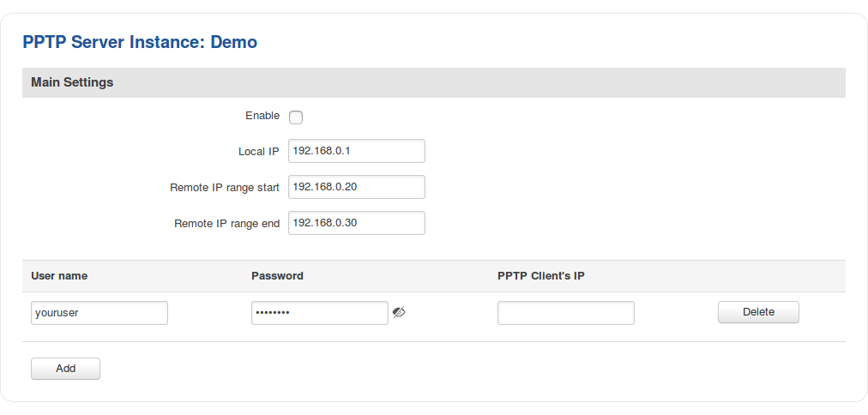Screen dimensions: 868x415
Task: Click the PPTP Client's IP column header
Action: [541, 276]
